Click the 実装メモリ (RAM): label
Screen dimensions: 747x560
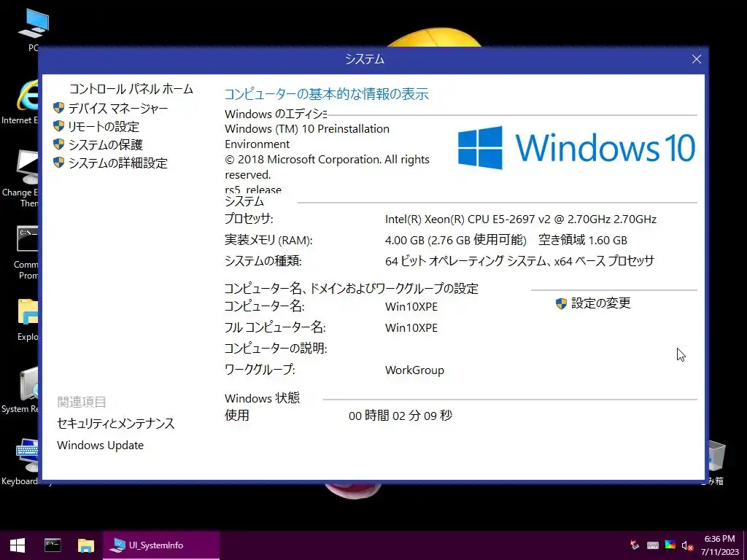click(268, 240)
